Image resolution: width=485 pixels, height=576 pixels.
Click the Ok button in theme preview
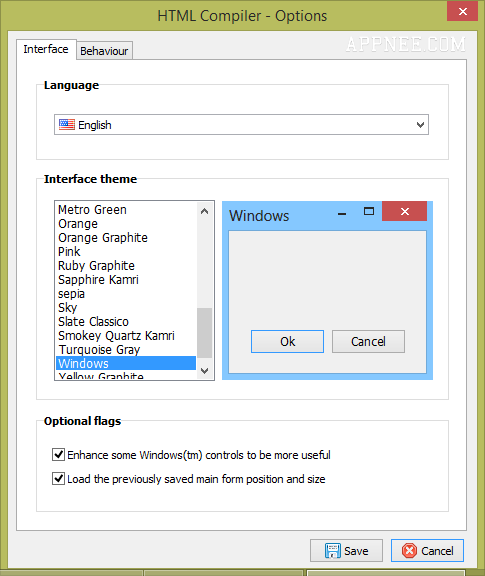(287, 341)
